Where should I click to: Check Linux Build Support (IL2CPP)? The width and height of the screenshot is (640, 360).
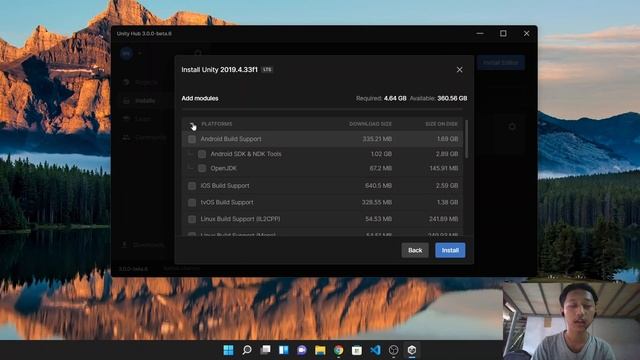[x=192, y=219]
